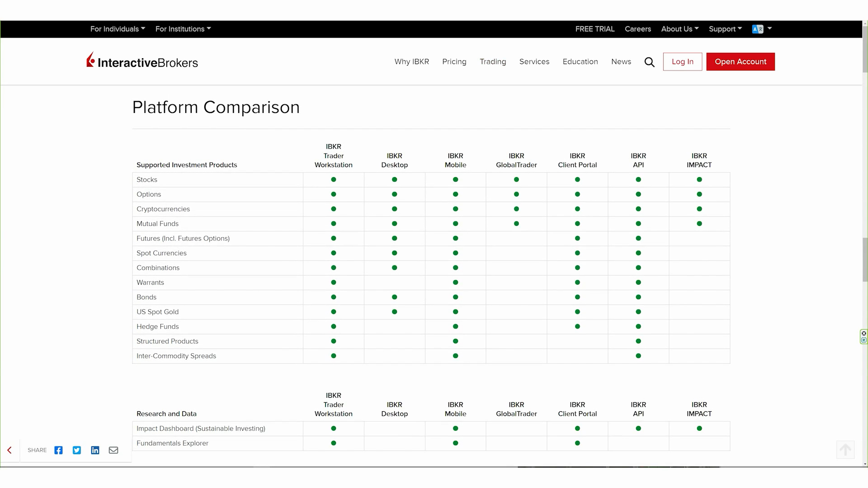Open the Pricing menu item
The image size is (868, 488).
[x=454, y=61]
